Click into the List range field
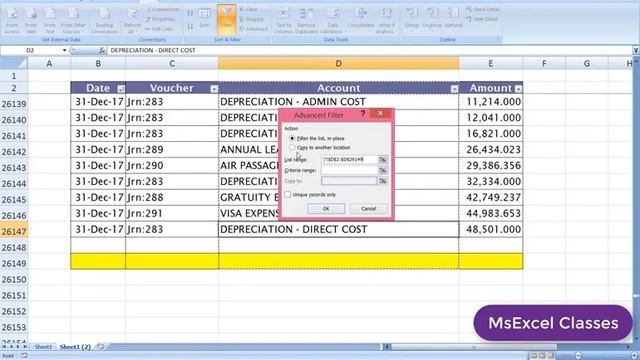Viewport: 640px width, 360px height. click(349, 159)
